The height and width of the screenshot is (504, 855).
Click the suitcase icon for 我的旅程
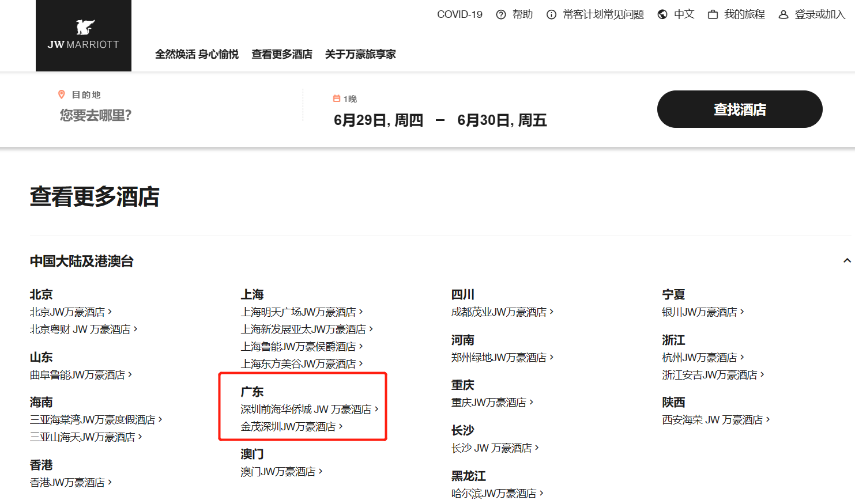pos(713,14)
